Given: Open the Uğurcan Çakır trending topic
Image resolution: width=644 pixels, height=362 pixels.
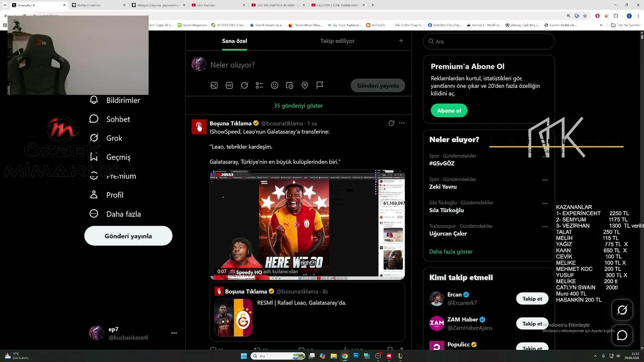Looking at the screenshot, I should coord(448,233).
